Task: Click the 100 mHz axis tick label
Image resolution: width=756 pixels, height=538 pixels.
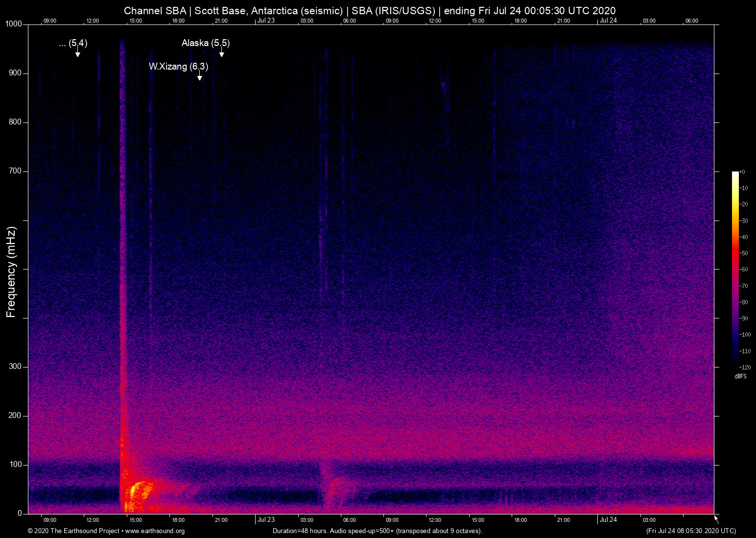Action: (15, 464)
